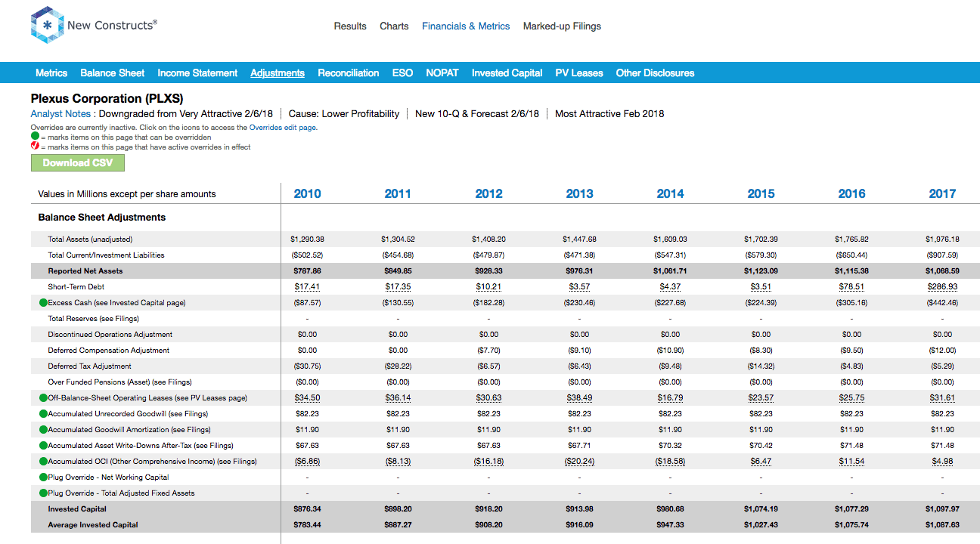Click the Download CSV button
The width and height of the screenshot is (980, 544).
tap(78, 162)
